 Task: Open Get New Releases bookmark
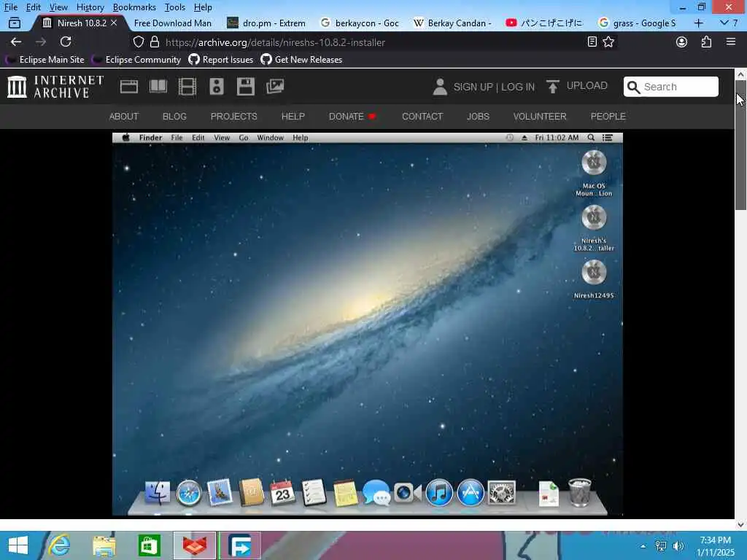tap(301, 60)
